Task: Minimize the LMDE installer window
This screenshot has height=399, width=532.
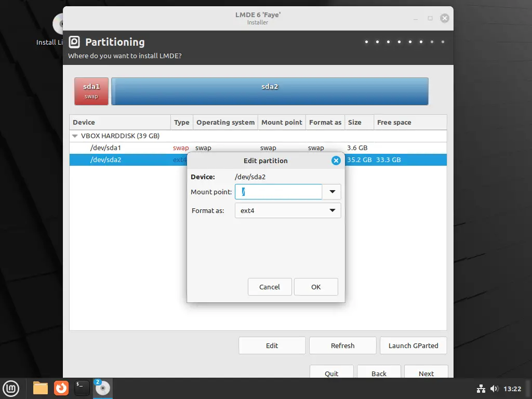Action: 415,18
